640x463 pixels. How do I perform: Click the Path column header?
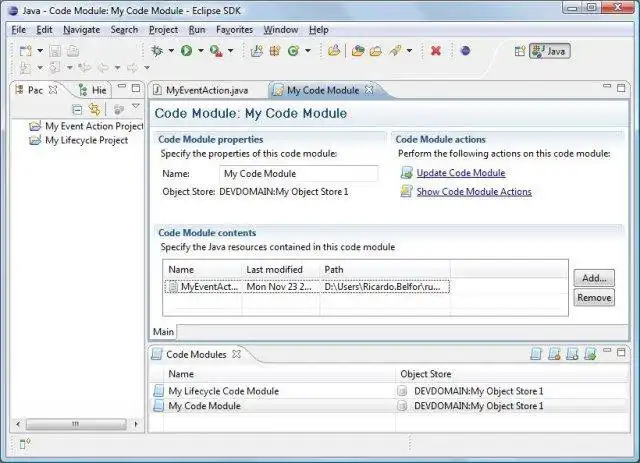[385, 269]
